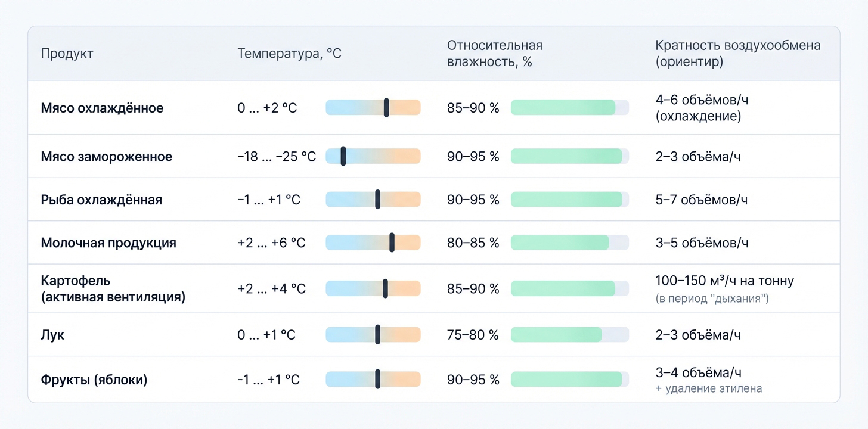Click the humidity bar in Лук row
This screenshot has width=868, height=429.
coord(569,335)
